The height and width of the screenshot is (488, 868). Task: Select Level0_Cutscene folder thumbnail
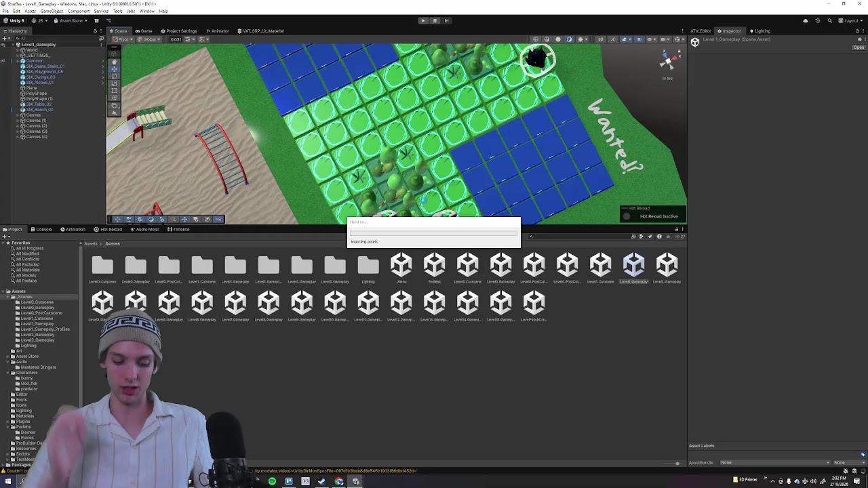pos(102,270)
